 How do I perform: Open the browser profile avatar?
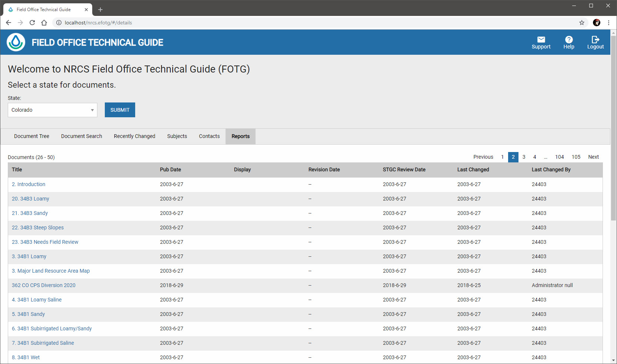tap(597, 23)
